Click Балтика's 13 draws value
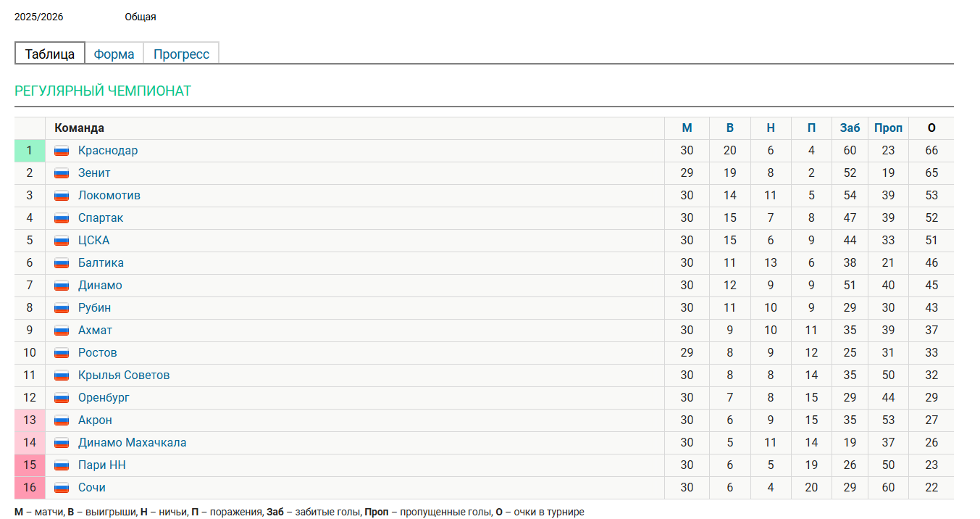980x519 pixels. (771, 263)
